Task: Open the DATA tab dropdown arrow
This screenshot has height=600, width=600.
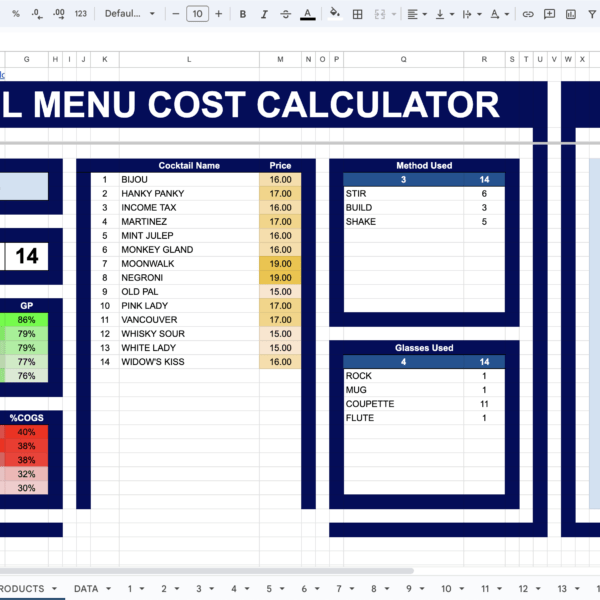Action: coord(109,589)
